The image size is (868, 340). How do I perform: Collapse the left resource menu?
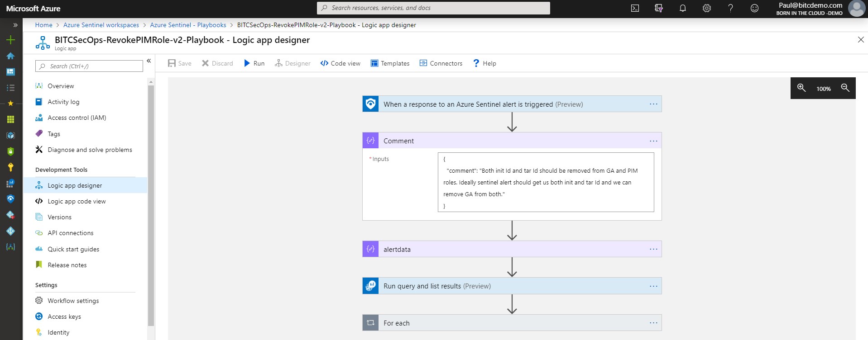click(x=149, y=61)
